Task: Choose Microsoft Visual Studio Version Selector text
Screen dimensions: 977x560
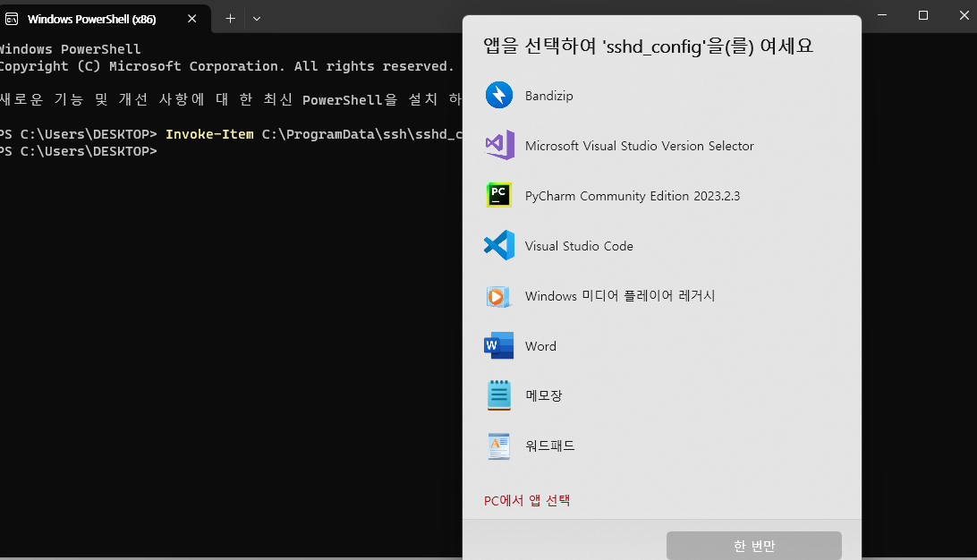Action: (x=640, y=146)
